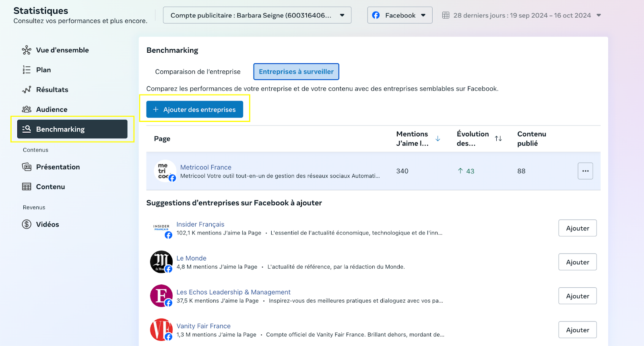Click the Benchmarking search-list icon

click(27, 129)
